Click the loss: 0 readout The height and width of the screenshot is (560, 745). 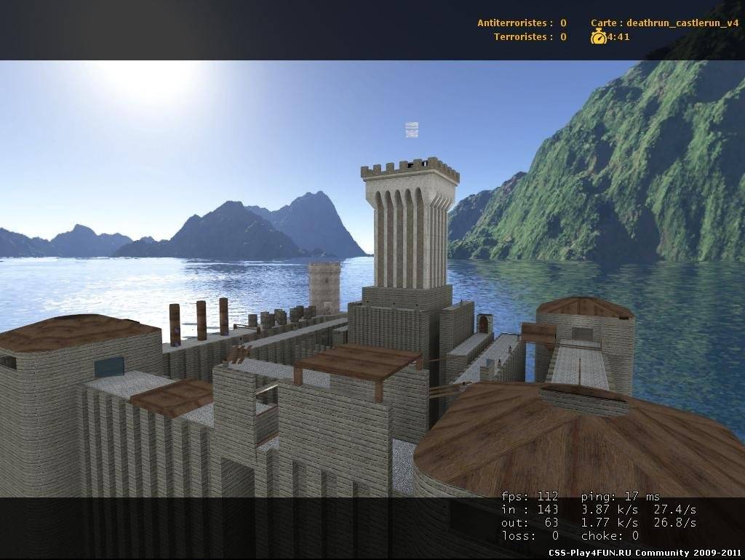pos(530,536)
